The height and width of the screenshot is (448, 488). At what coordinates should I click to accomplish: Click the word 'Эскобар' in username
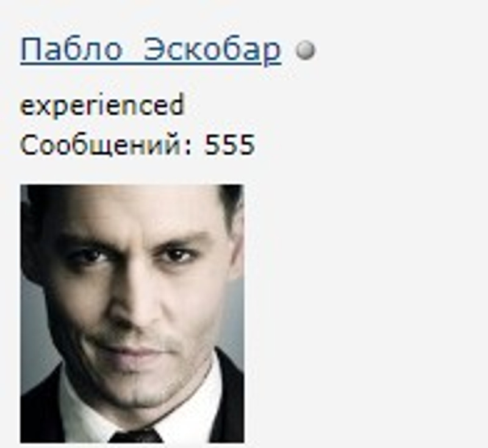[x=212, y=50]
